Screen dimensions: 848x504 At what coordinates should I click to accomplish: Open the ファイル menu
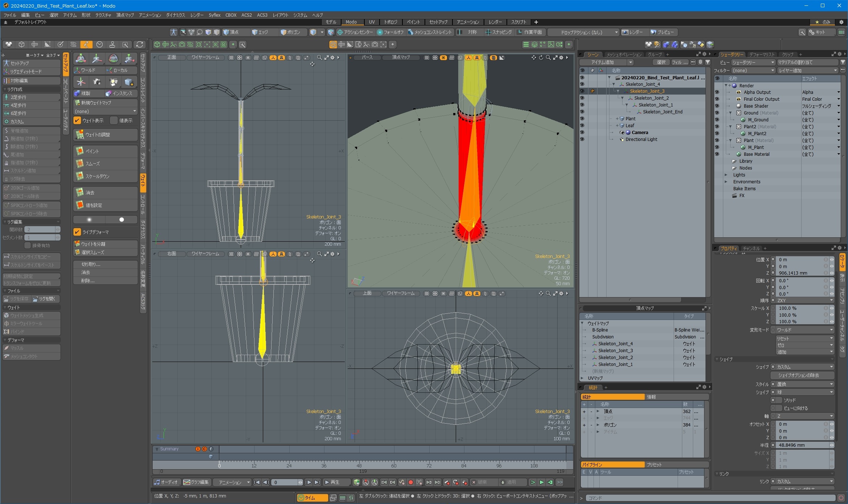pos(10,15)
